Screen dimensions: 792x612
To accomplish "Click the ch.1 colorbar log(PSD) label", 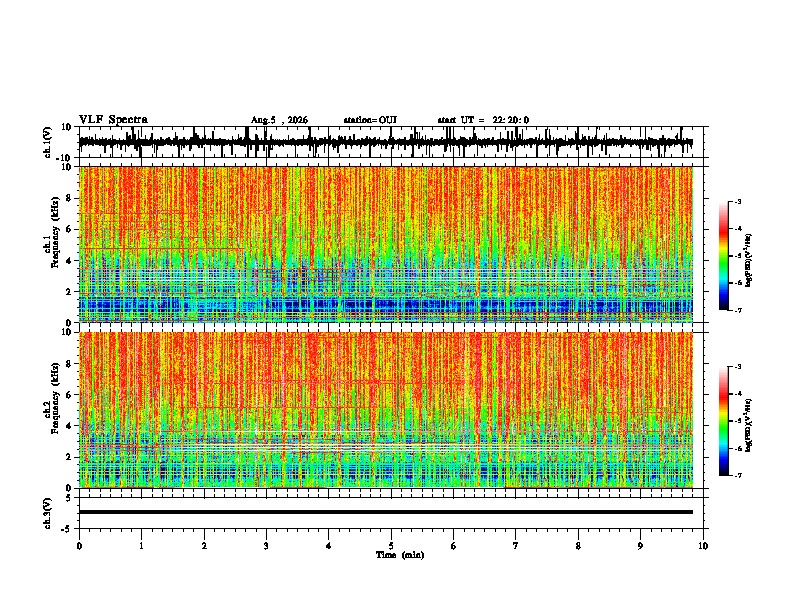I will tap(749, 261).
